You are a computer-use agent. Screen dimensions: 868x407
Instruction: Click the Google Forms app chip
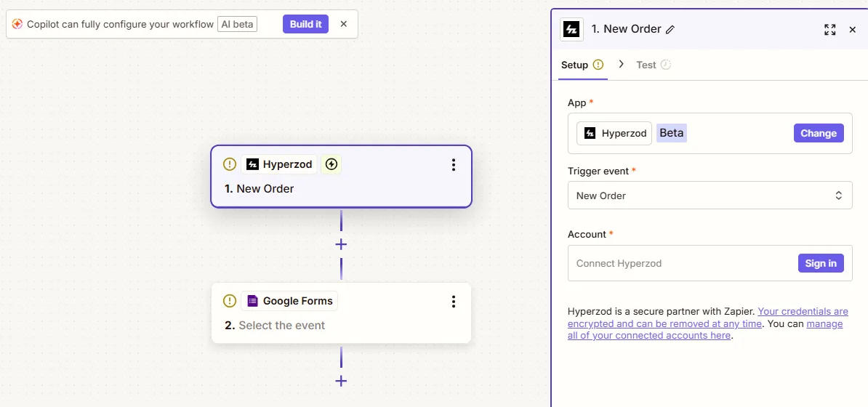289,301
